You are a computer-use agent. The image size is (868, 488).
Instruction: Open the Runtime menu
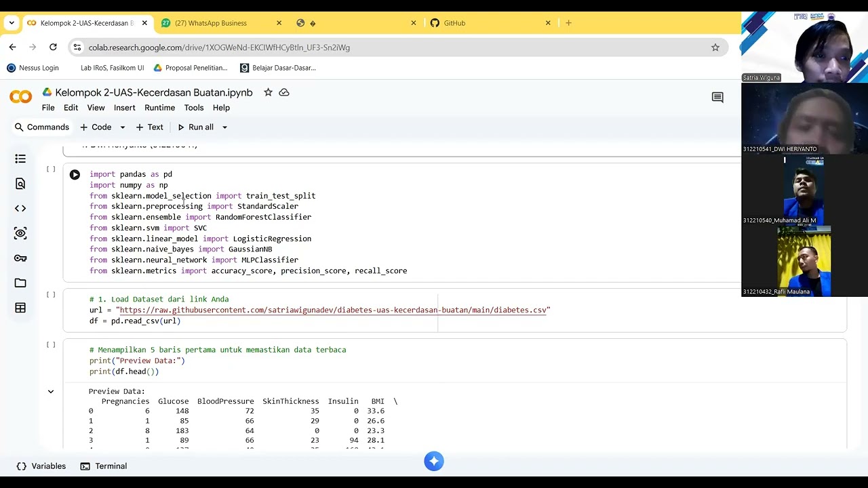pos(159,108)
